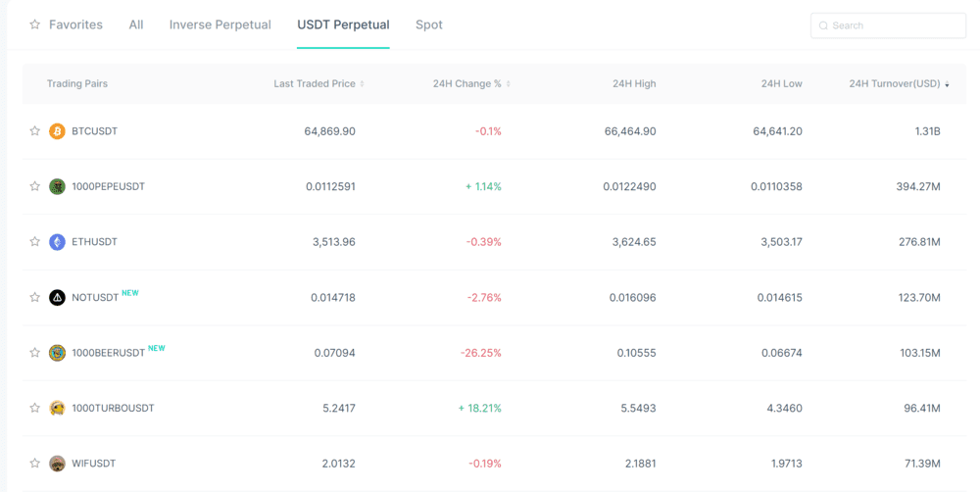Sort by the 24H Turnover(USD) arrow

[947, 83]
